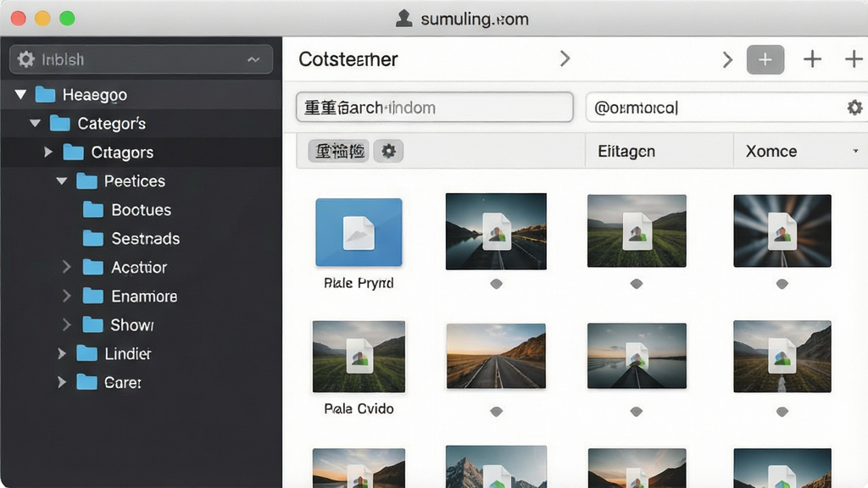
Task: Open the desert highway thumbnail
Action: [x=496, y=357]
